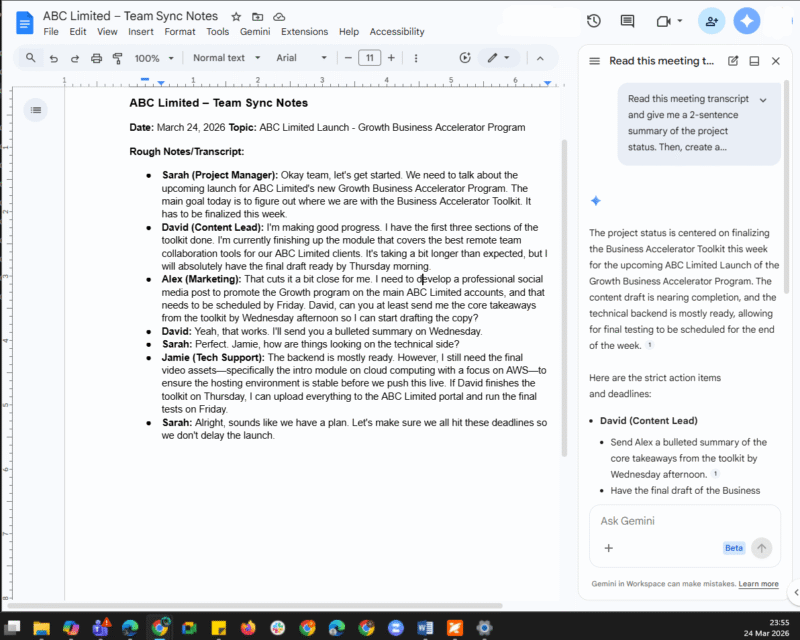Attach a file with the plus icon
This screenshot has height=640, width=800.
[608, 548]
